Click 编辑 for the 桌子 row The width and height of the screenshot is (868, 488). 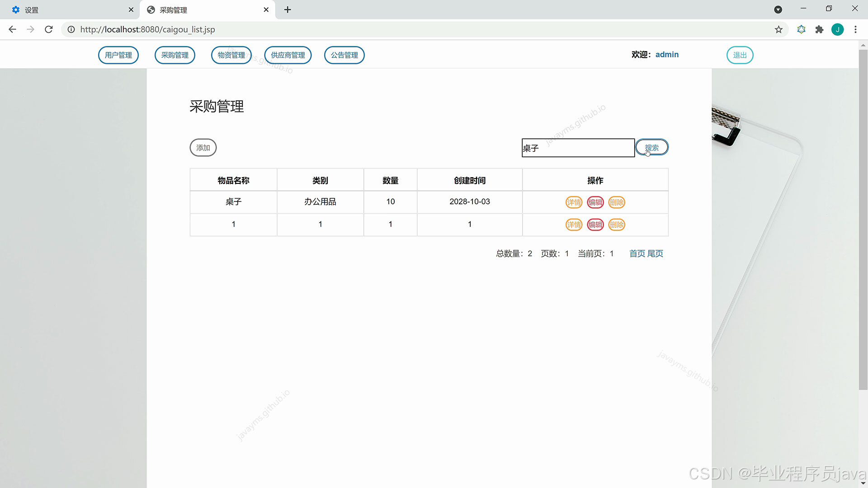(595, 202)
